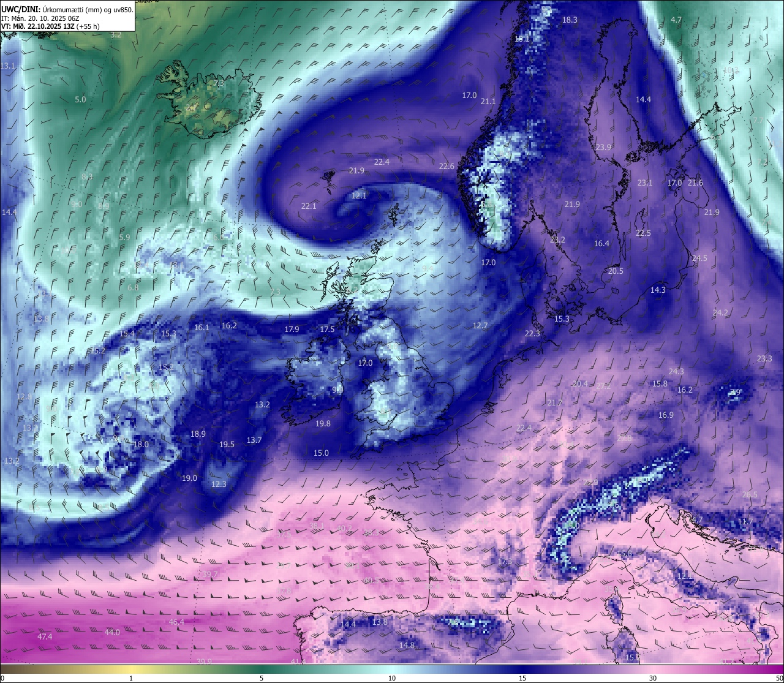Screen dimensions: 784x683
Task: Click the 23.3 value at the east edge
Action: click(764, 359)
